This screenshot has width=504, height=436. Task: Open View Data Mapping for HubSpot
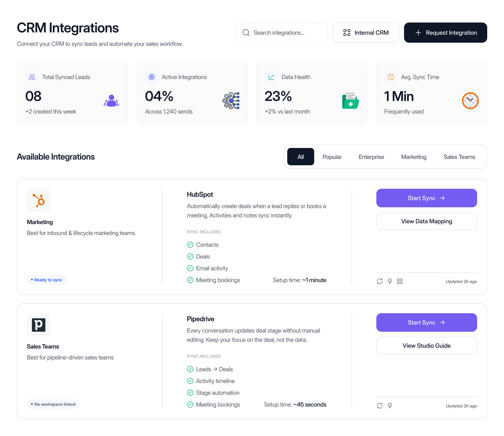tap(426, 221)
